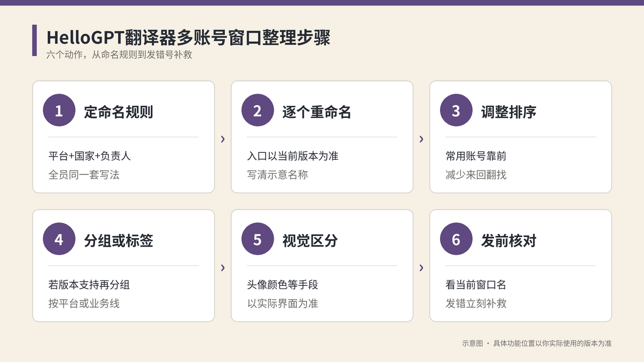Click the line 写清示意名称
Viewport: 644px width, 362px height.
point(277,175)
